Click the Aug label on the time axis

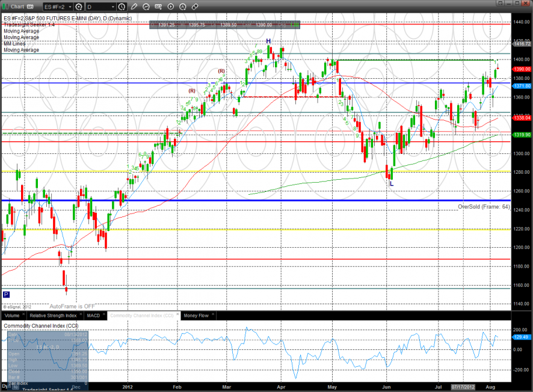(490, 387)
